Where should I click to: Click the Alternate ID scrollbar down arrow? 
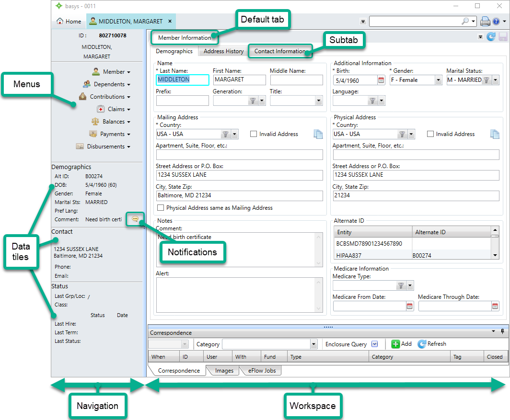(x=495, y=255)
